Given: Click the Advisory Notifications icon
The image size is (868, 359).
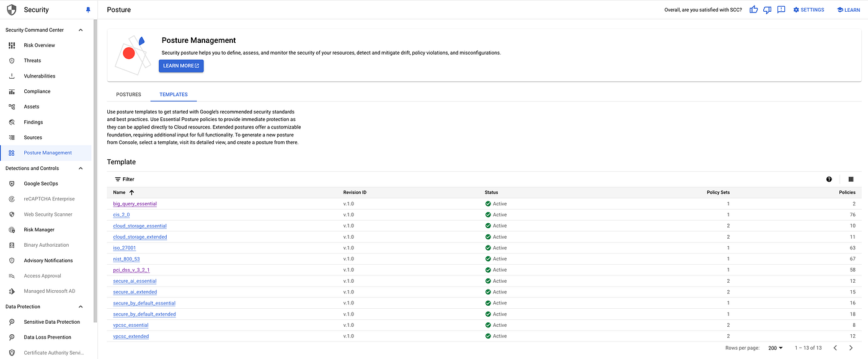Looking at the screenshot, I should (12, 260).
